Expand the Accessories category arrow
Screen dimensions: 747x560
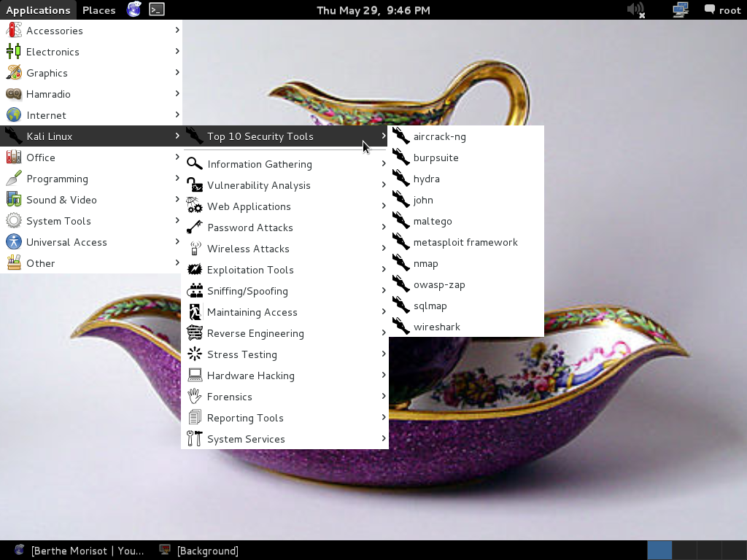[177, 31]
